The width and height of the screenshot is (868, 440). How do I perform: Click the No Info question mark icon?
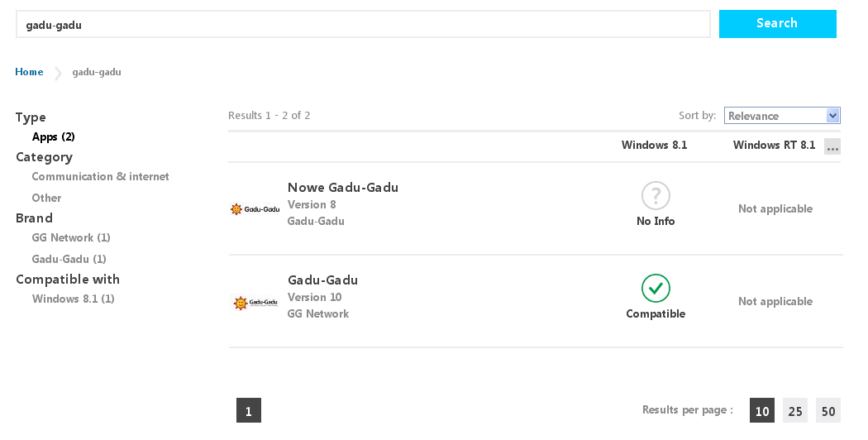coord(656,195)
